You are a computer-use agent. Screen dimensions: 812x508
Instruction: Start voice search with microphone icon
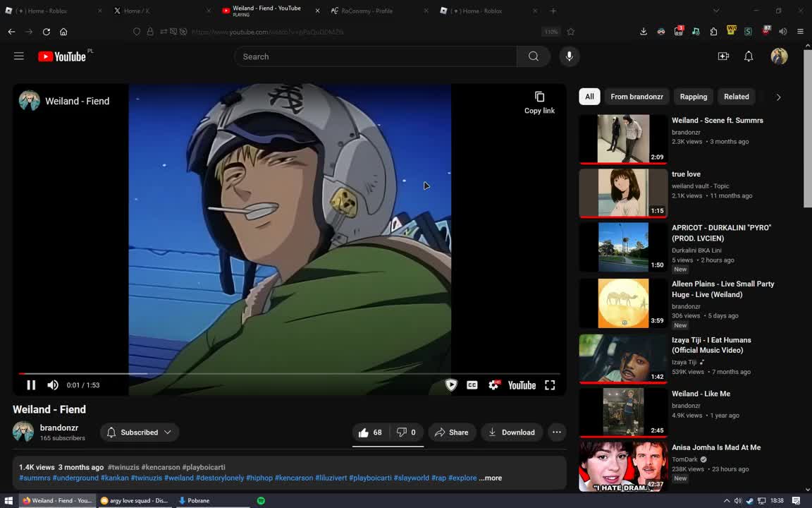pos(569,56)
